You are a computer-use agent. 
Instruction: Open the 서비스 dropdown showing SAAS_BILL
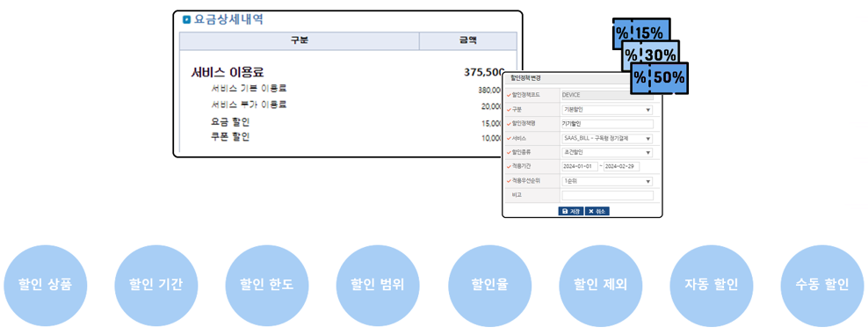coord(607,139)
